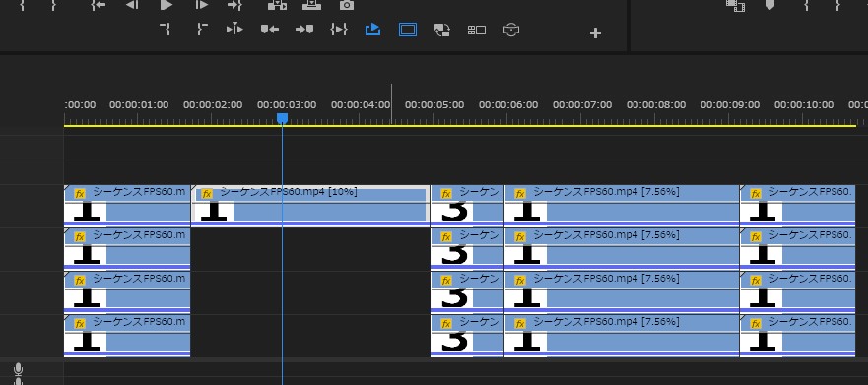The height and width of the screenshot is (385, 868).
Task: Select the last clip on the second track
Action: (x=798, y=249)
